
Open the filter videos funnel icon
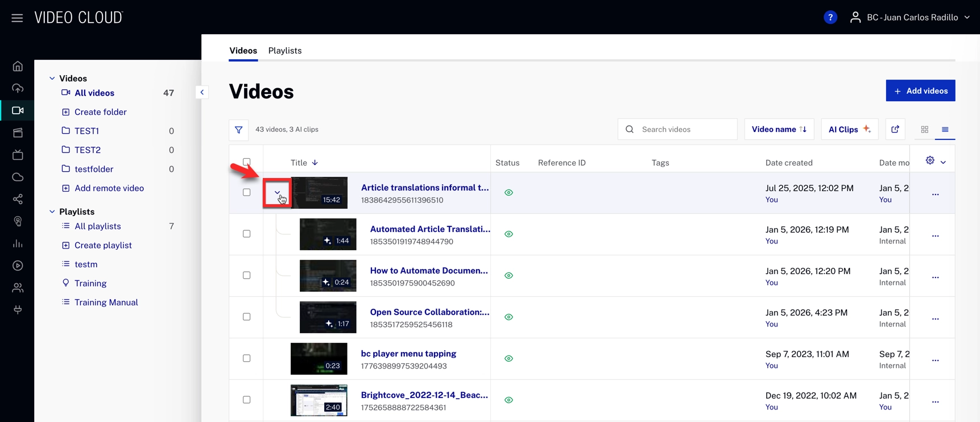click(238, 130)
